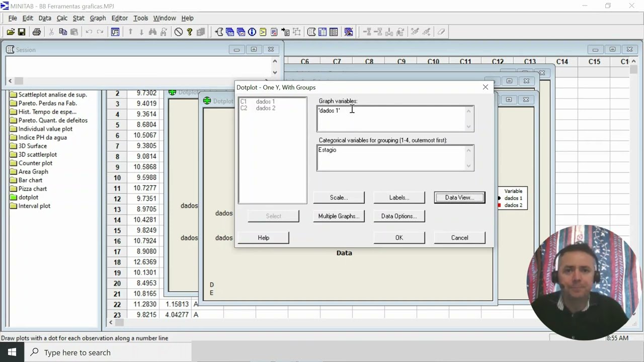Open Help via the question mark icon
Viewport: 644px width, 362px height.
(190, 32)
